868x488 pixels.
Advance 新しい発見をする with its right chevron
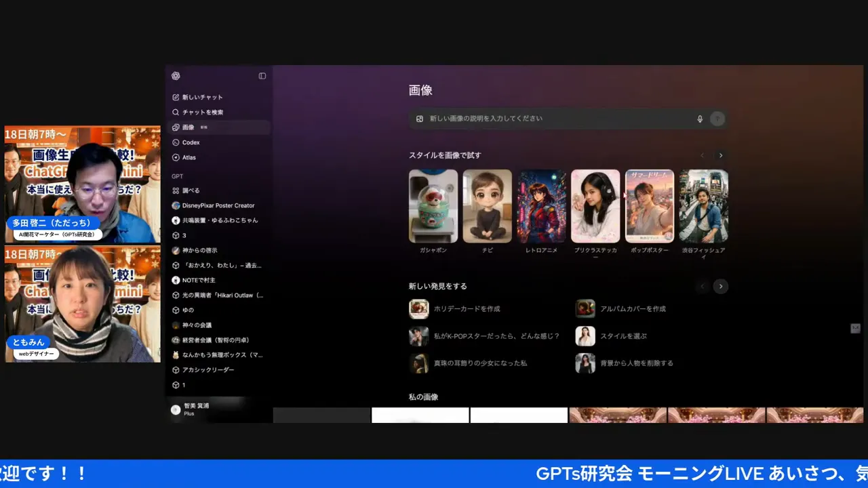[720, 286]
